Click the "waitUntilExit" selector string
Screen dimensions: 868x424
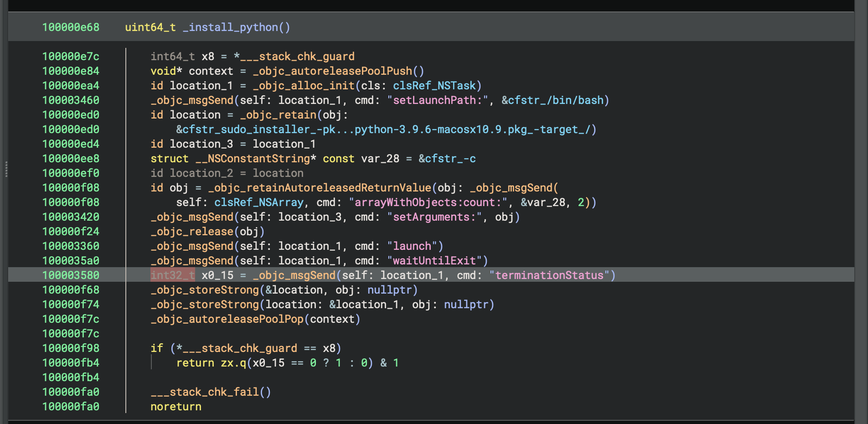434,261
